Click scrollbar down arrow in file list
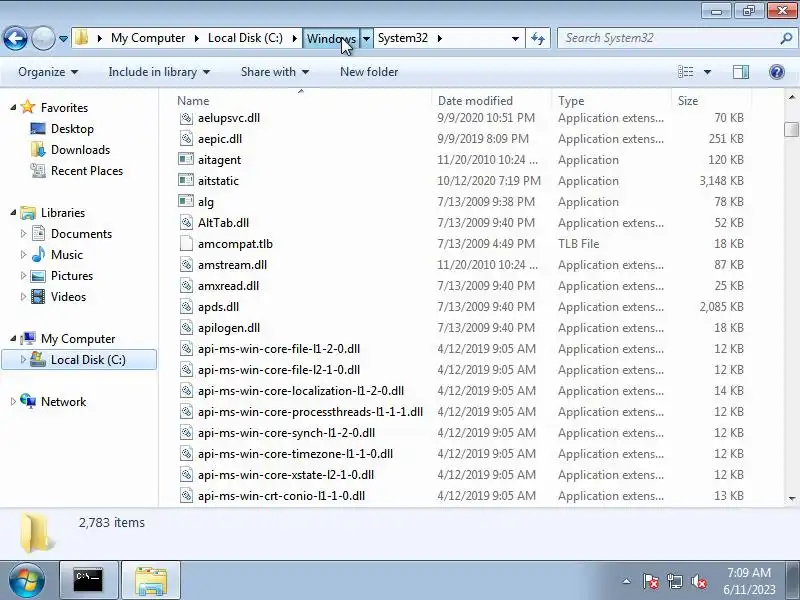Image resolution: width=800 pixels, height=600 pixels. click(x=791, y=498)
